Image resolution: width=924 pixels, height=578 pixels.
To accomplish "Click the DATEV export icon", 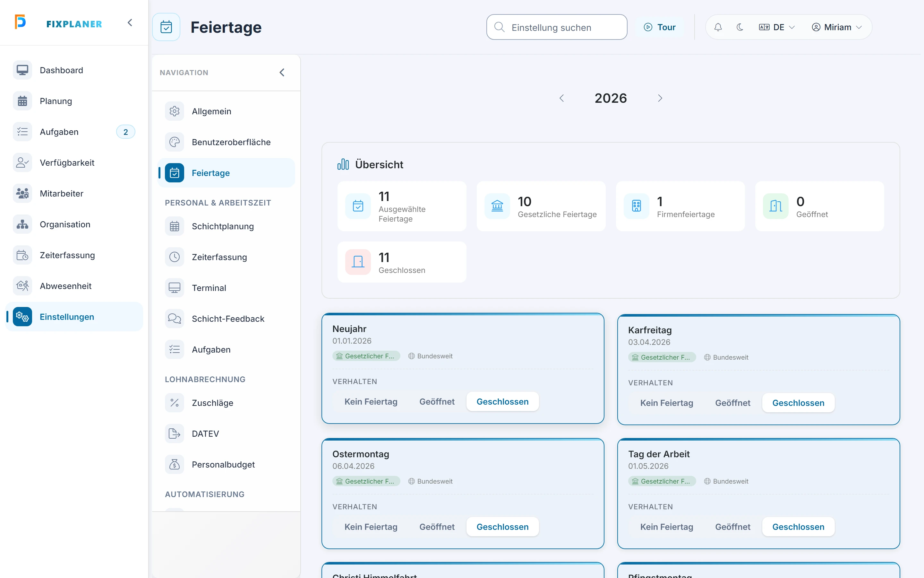I will coord(175,433).
